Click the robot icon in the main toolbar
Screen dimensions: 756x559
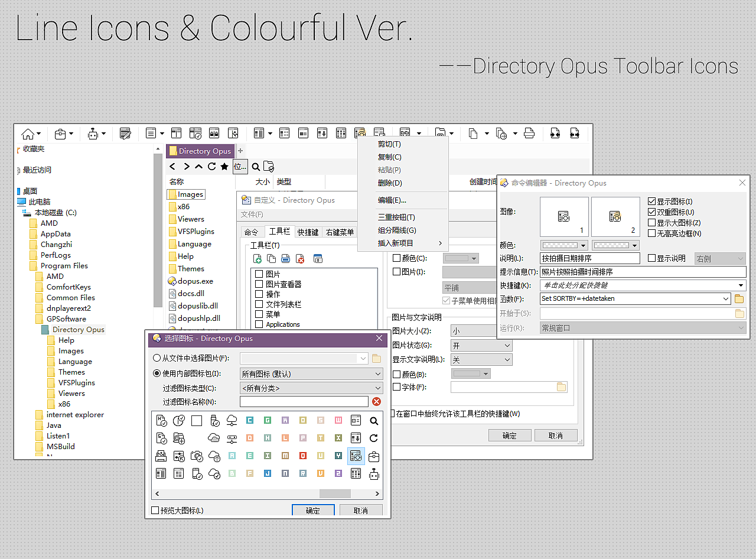[x=93, y=134]
